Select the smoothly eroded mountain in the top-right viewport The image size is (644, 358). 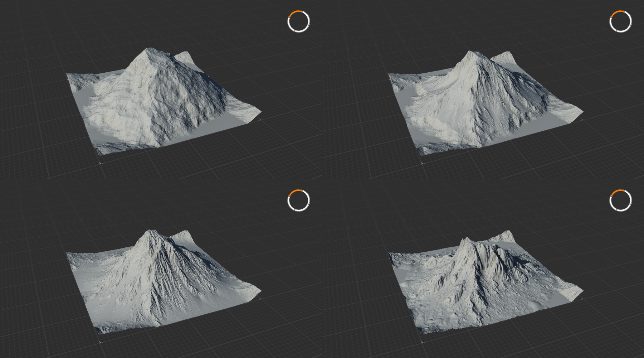pyautogui.click(x=486, y=103)
